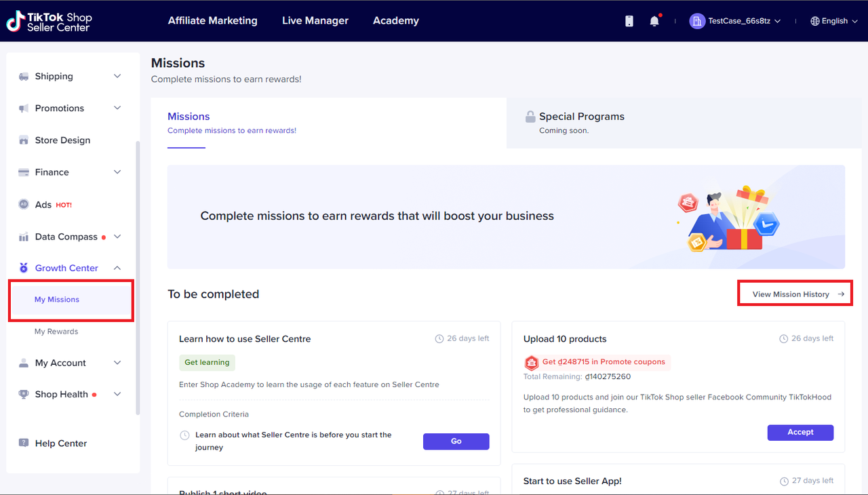The image size is (868, 495).
Task: Click the My Account person icon
Action: click(x=24, y=363)
